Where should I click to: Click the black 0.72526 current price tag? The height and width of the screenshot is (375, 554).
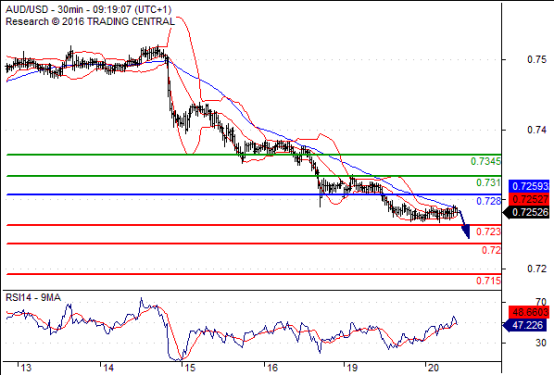click(x=526, y=212)
